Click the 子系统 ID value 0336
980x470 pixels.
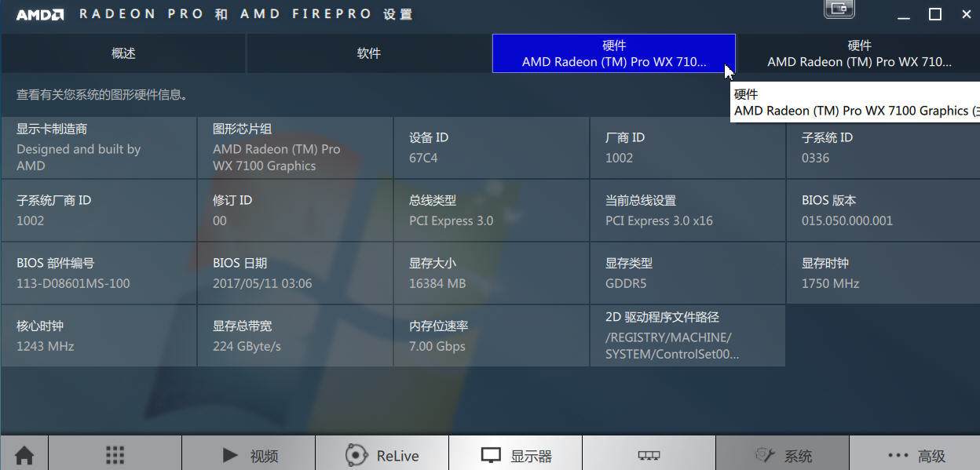pos(815,158)
